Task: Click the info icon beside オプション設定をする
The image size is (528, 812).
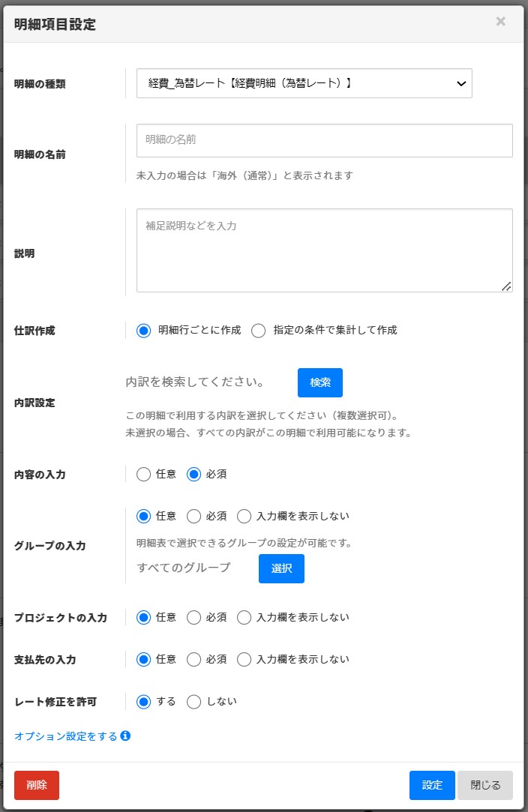Action: (x=125, y=736)
